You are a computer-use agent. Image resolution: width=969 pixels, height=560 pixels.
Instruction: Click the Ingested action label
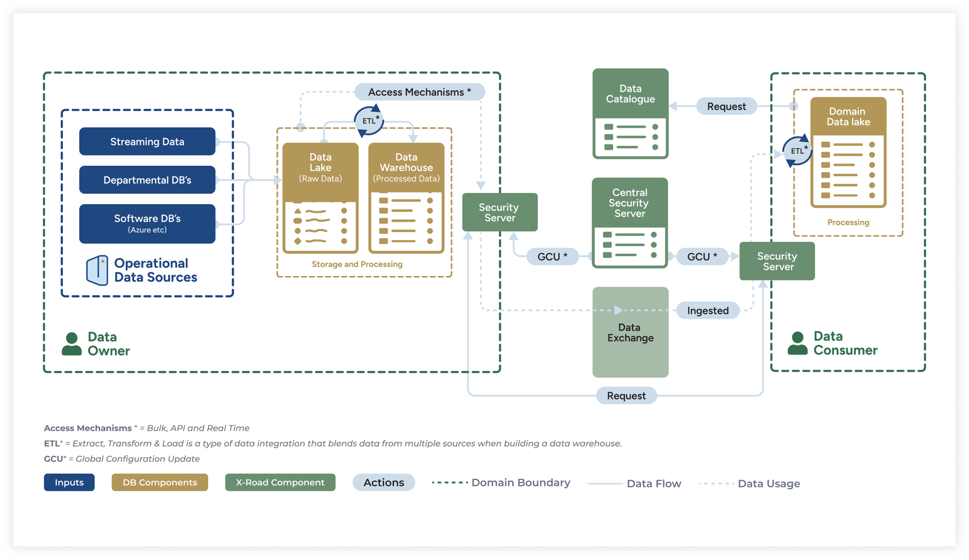707,311
